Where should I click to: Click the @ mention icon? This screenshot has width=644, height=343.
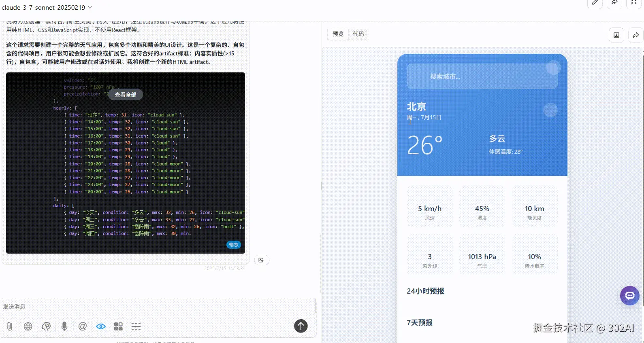tap(83, 326)
